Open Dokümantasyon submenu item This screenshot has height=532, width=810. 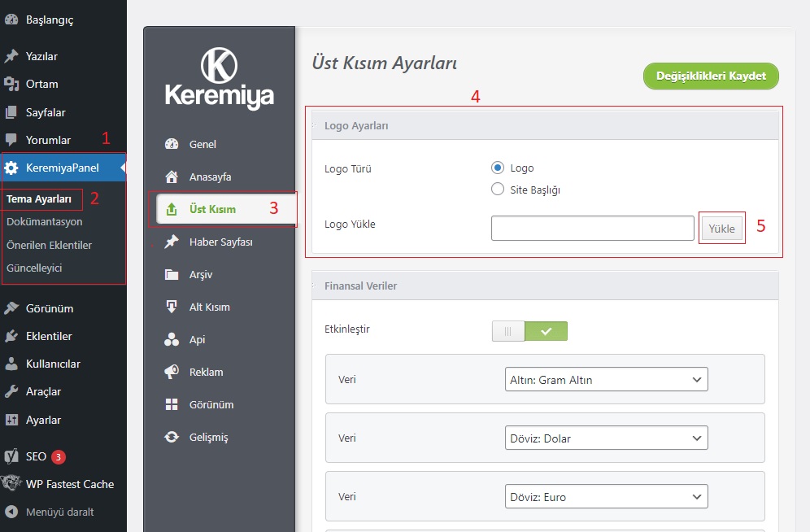(45, 221)
